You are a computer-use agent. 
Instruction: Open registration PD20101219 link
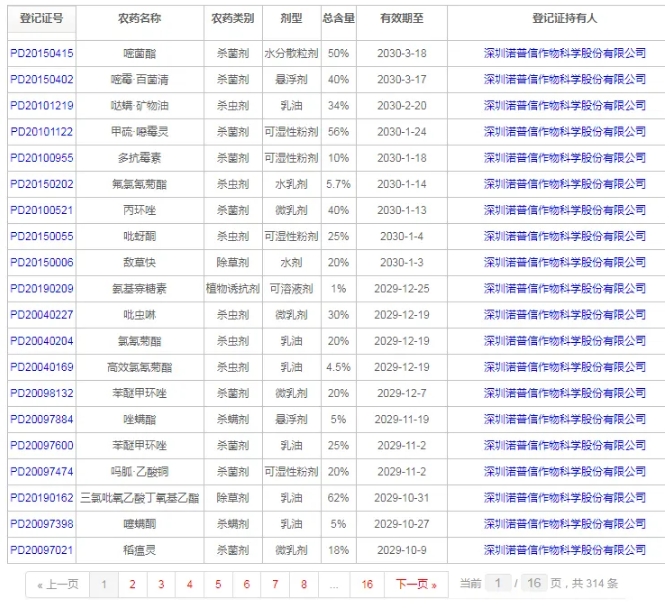42,106
